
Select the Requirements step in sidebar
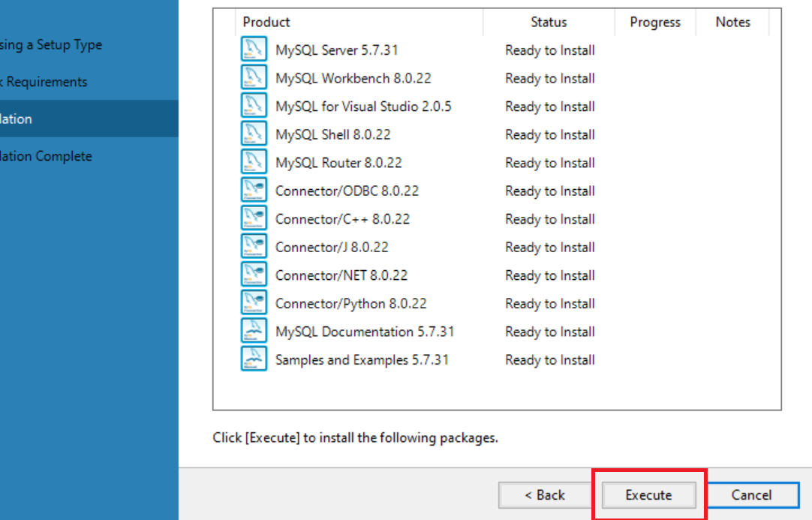click(x=44, y=82)
